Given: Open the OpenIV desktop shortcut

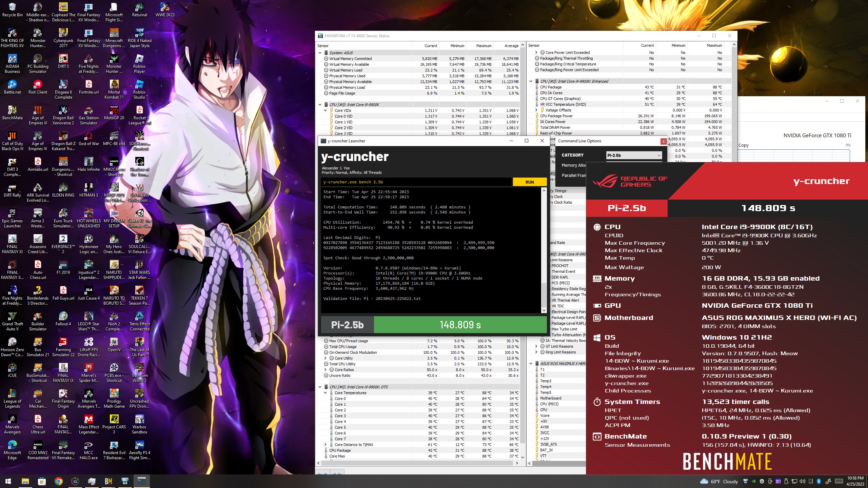Looking at the screenshot, I should pos(114,345).
